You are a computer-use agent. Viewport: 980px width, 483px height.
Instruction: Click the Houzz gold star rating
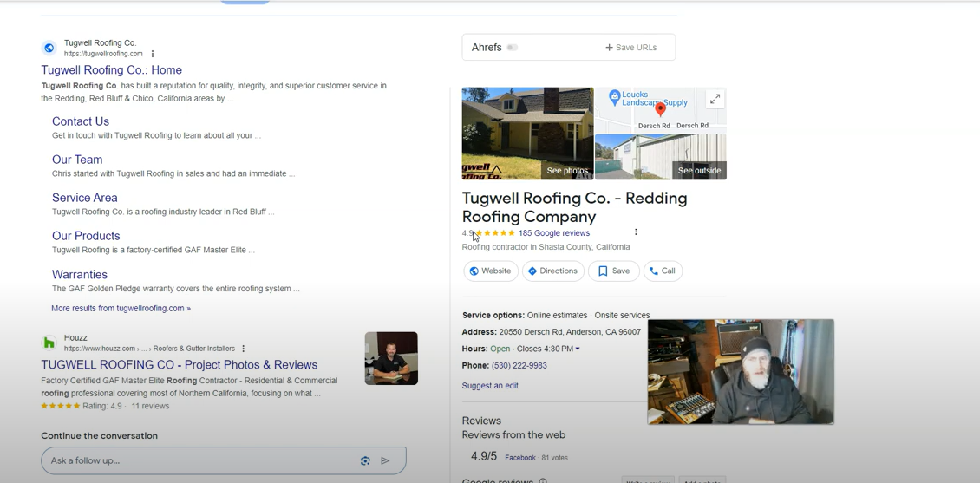click(x=61, y=406)
